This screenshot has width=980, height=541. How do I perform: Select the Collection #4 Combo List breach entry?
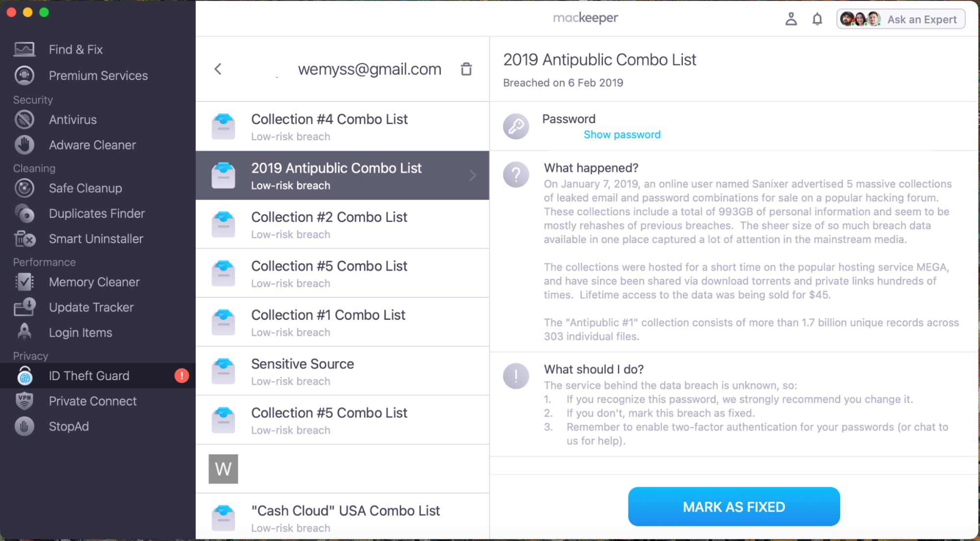pos(329,126)
